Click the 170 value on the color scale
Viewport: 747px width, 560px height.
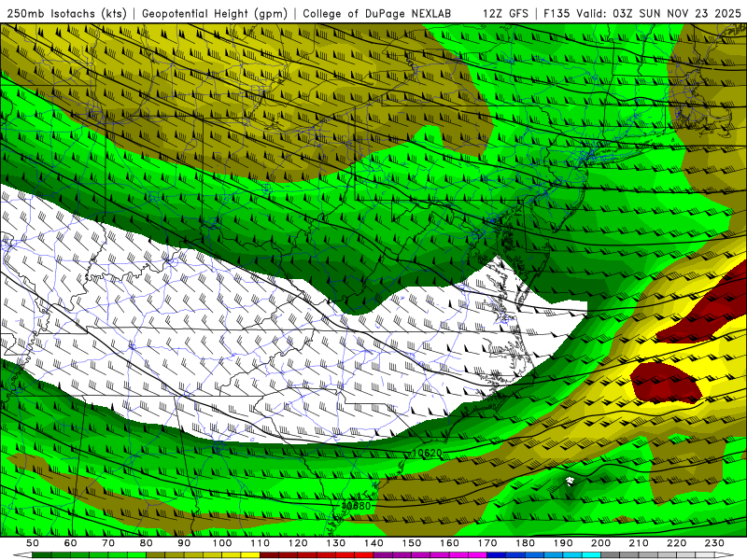coord(487,543)
